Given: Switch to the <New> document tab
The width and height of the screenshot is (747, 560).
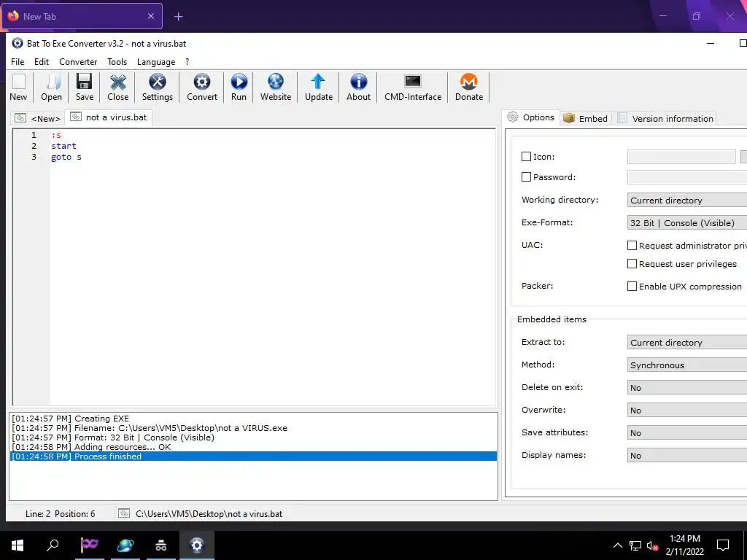Looking at the screenshot, I should (38, 118).
